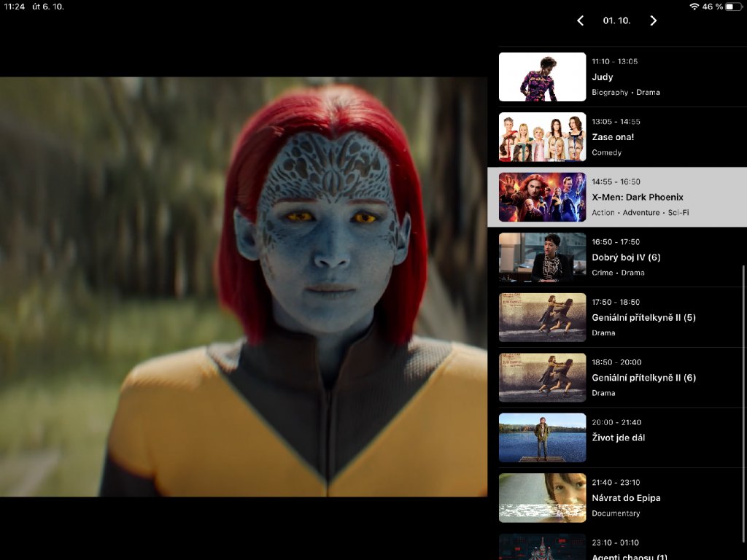Click the 16:50 - 17:50 time slot

pos(616,242)
